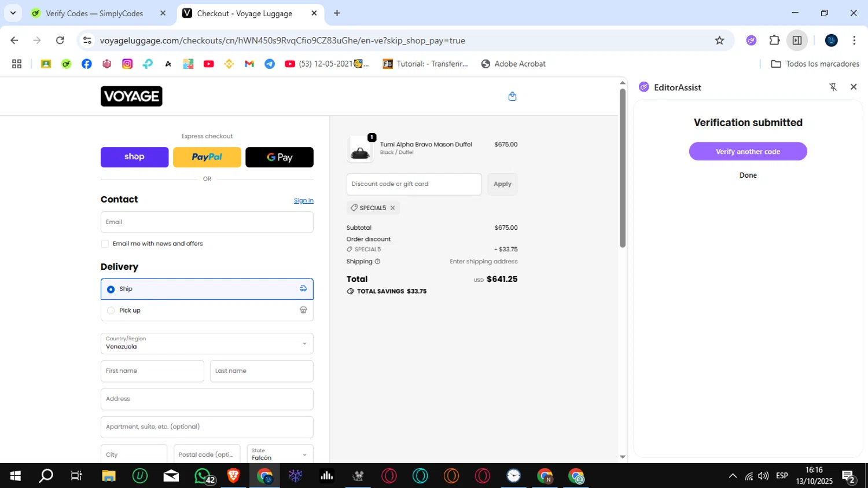Image resolution: width=868 pixels, height=488 pixels.
Task: Click the Address field
Action: [207, 399]
